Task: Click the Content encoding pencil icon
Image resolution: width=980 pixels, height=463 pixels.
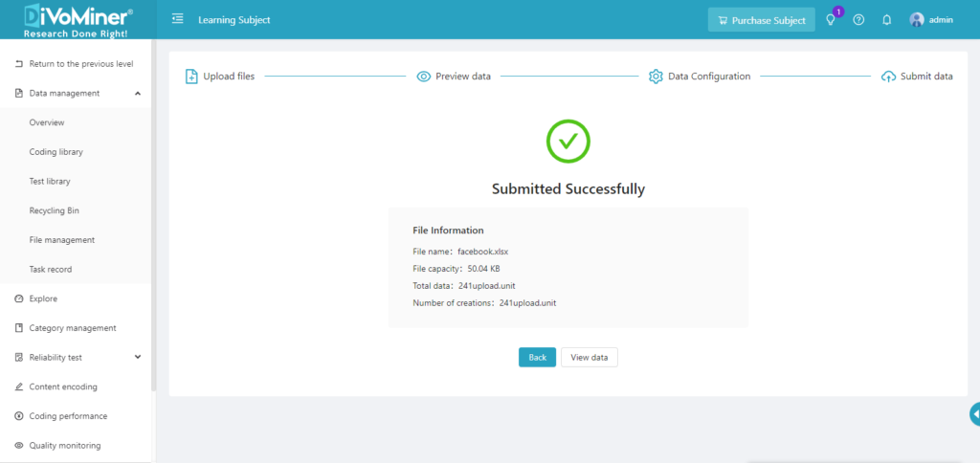Action: tap(18, 386)
